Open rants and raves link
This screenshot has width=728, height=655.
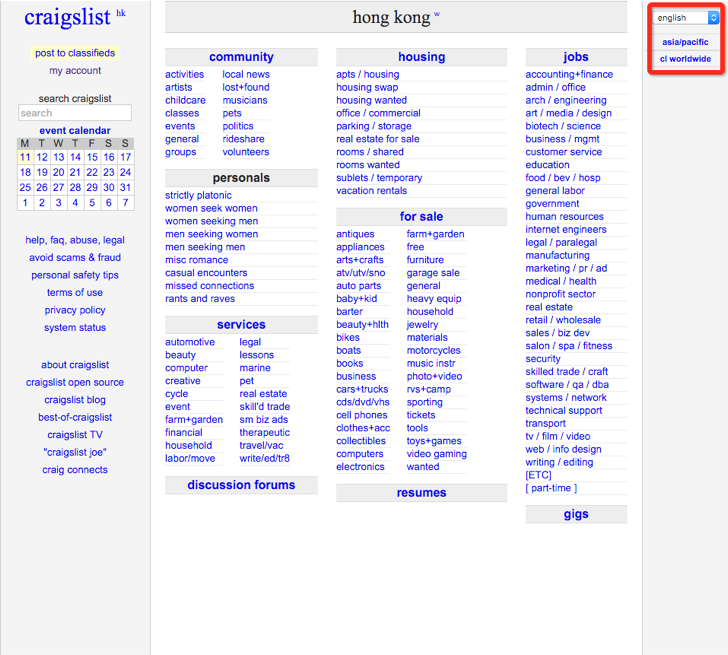click(x=200, y=299)
